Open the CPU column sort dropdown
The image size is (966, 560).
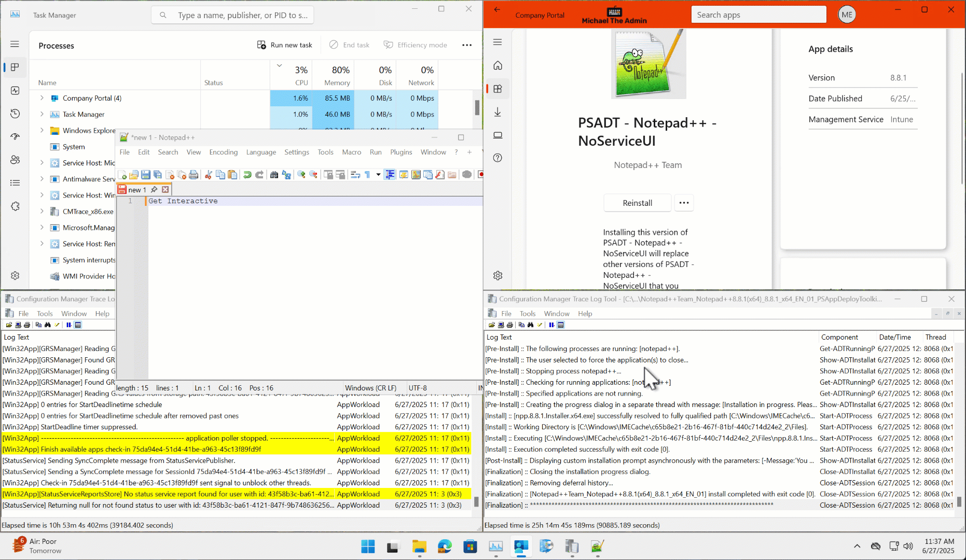(x=279, y=66)
